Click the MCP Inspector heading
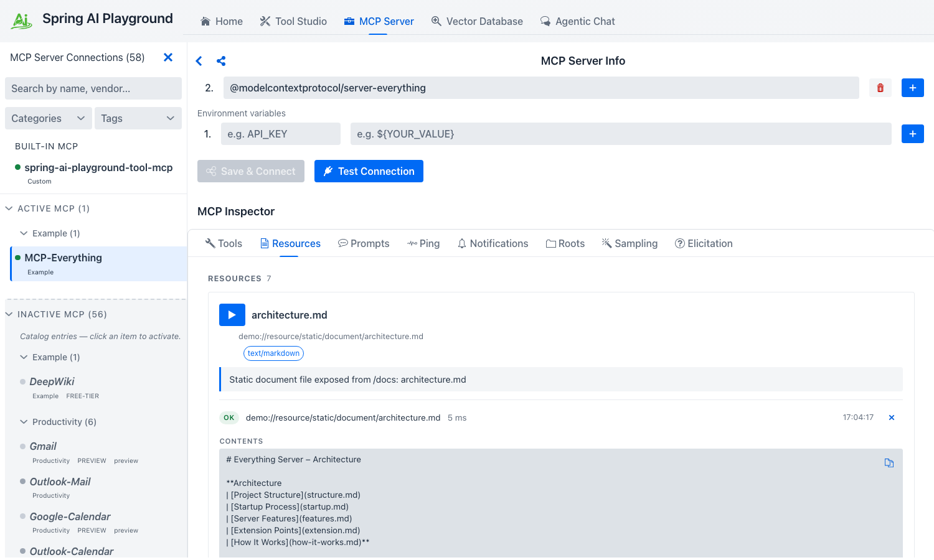Image resolution: width=934 pixels, height=560 pixels. tap(236, 212)
